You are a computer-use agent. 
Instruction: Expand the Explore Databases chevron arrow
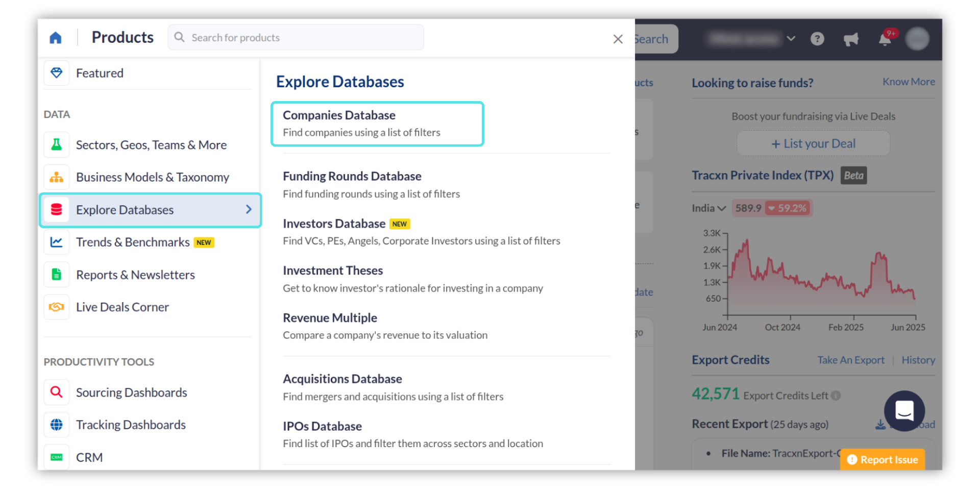pyautogui.click(x=249, y=209)
